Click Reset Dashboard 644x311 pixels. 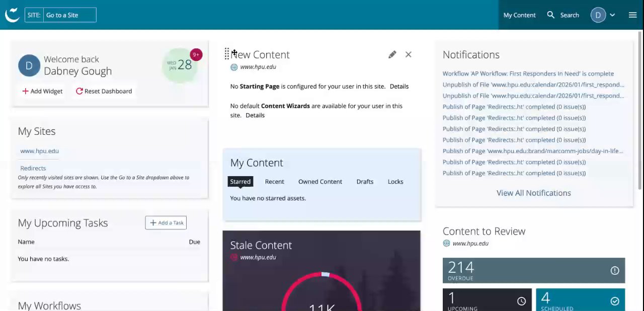tap(104, 91)
